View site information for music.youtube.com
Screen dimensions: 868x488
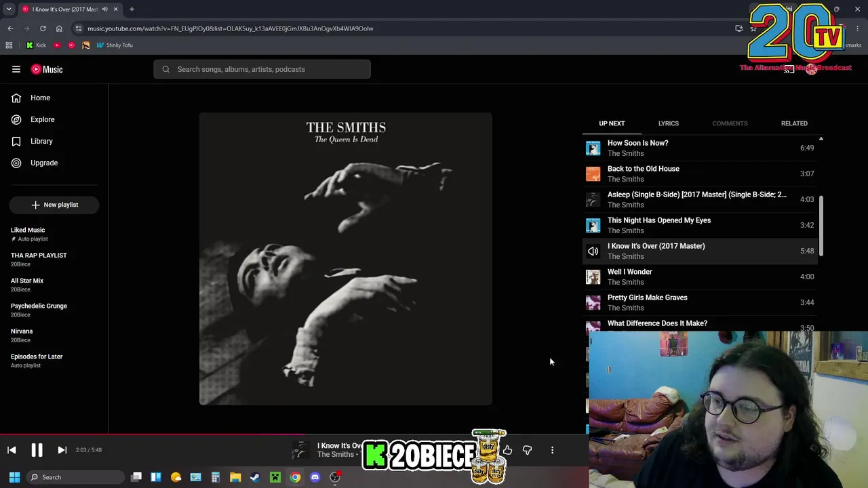(78, 28)
